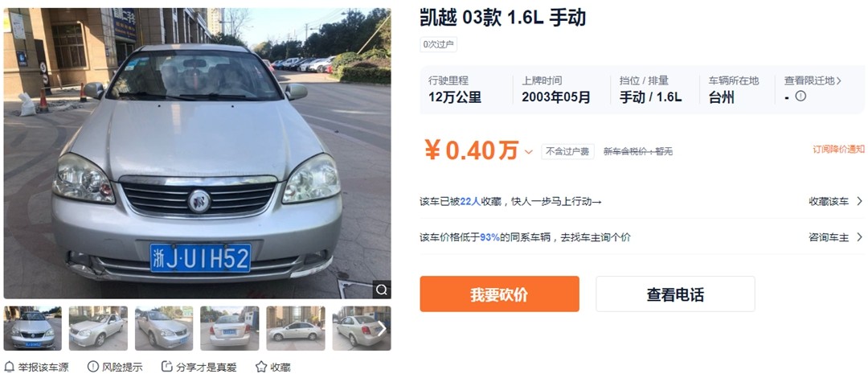This screenshot has width=868, height=378.
Task: Expand the price dropdown arrow beside 0.40万
Action: point(529,152)
